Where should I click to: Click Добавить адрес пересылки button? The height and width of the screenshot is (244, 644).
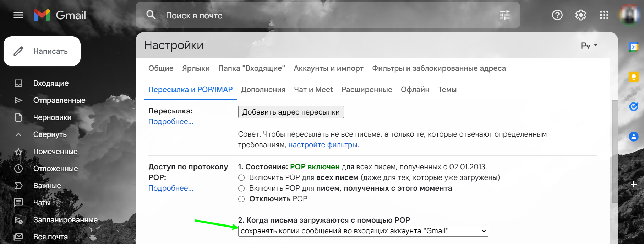tap(291, 112)
